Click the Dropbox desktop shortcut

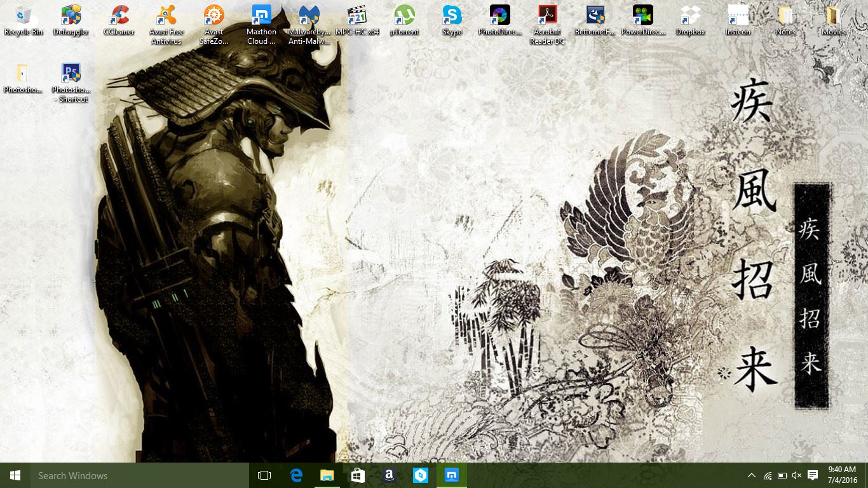click(690, 20)
